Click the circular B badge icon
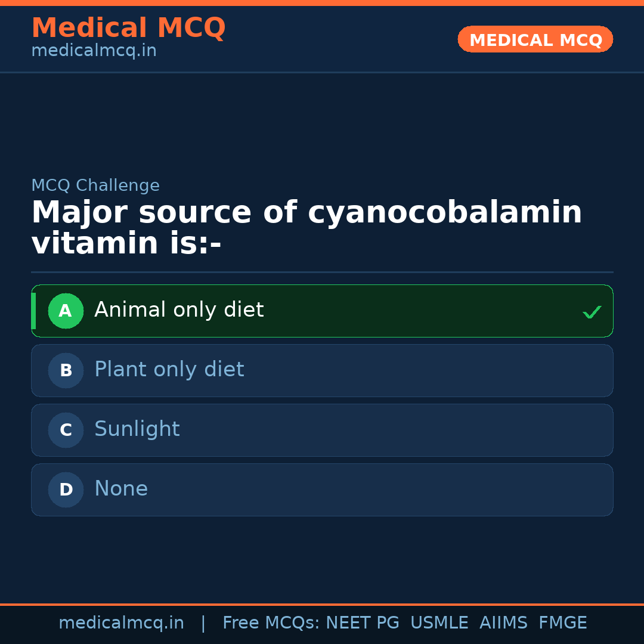This screenshot has width=644, height=644. point(66,370)
